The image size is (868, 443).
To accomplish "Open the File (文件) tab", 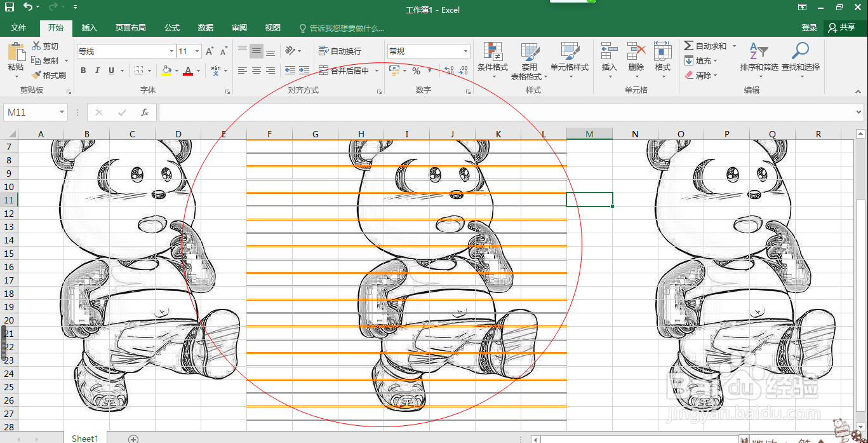I will [x=18, y=28].
